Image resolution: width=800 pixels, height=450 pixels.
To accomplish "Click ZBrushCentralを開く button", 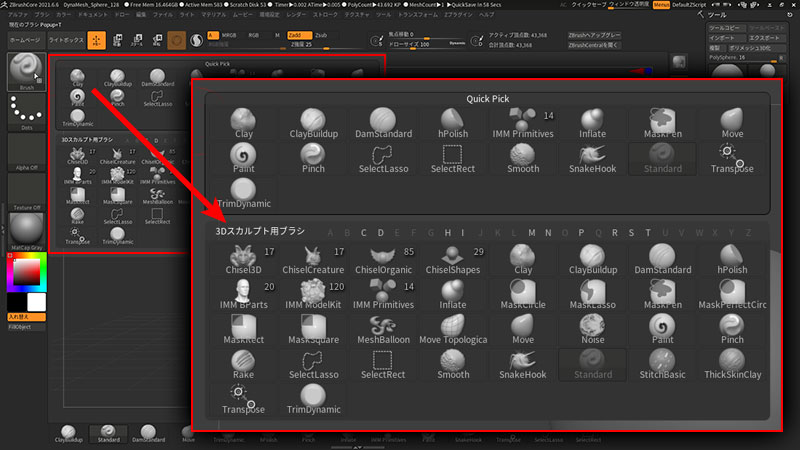I will coord(594,45).
